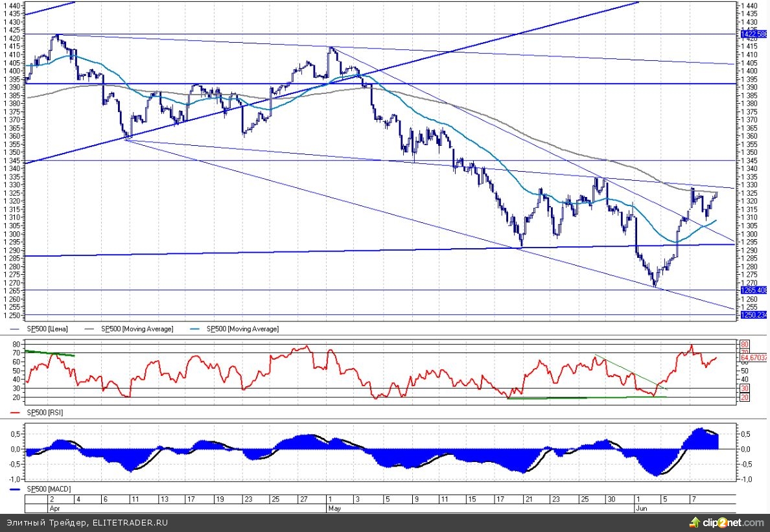This screenshot has height=532, width=770.
Task: Select the May month label on time axis
Action: (x=334, y=509)
